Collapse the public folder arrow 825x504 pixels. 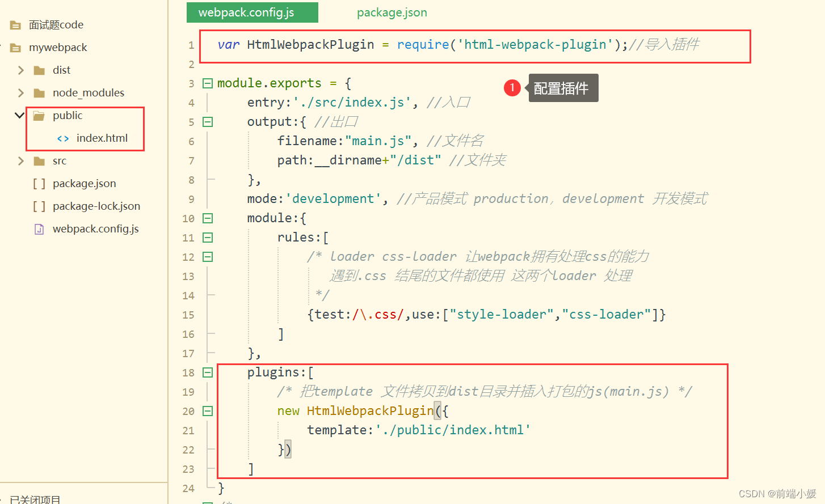coord(19,116)
